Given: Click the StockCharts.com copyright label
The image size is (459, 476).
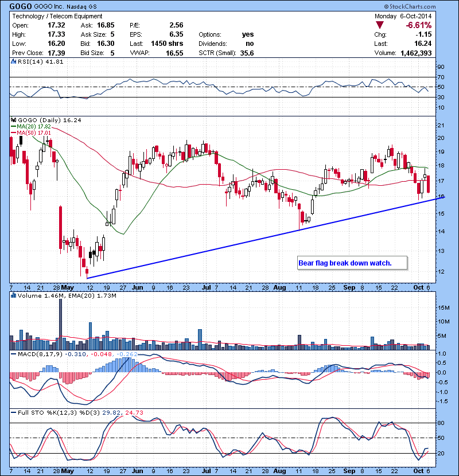Looking at the screenshot, I should click(x=410, y=6).
